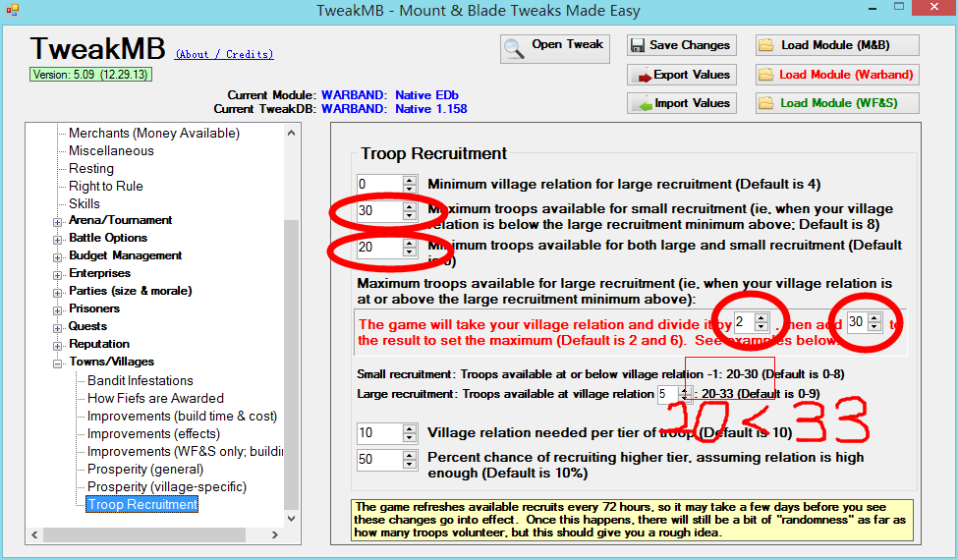958x560 pixels.
Task: Select Skills tree item
Action: click(85, 204)
